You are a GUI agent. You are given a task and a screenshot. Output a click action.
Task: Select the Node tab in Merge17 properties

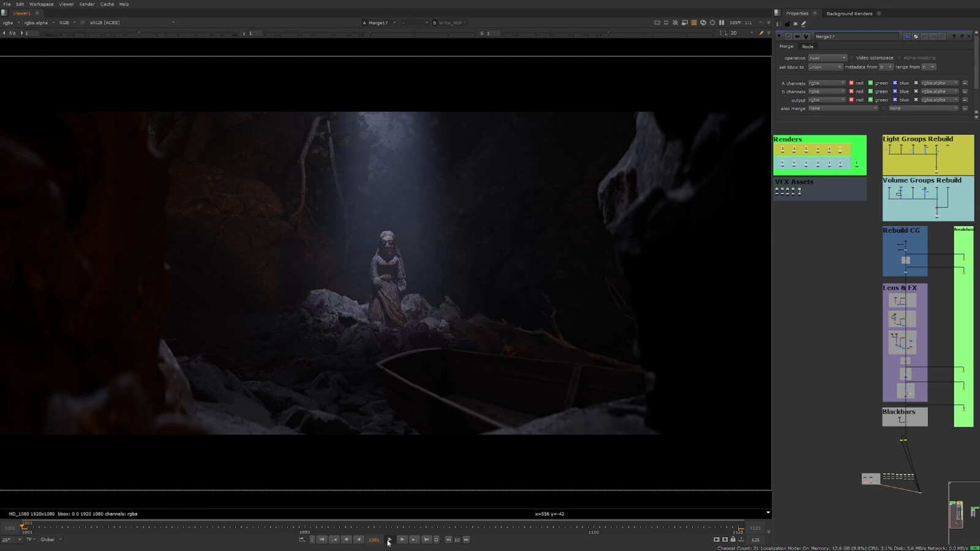click(808, 47)
